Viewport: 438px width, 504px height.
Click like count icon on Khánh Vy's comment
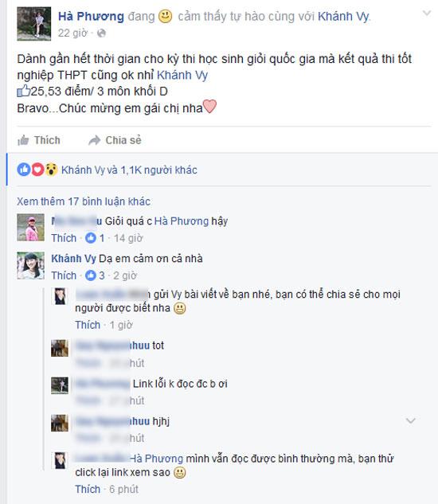click(x=91, y=275)
